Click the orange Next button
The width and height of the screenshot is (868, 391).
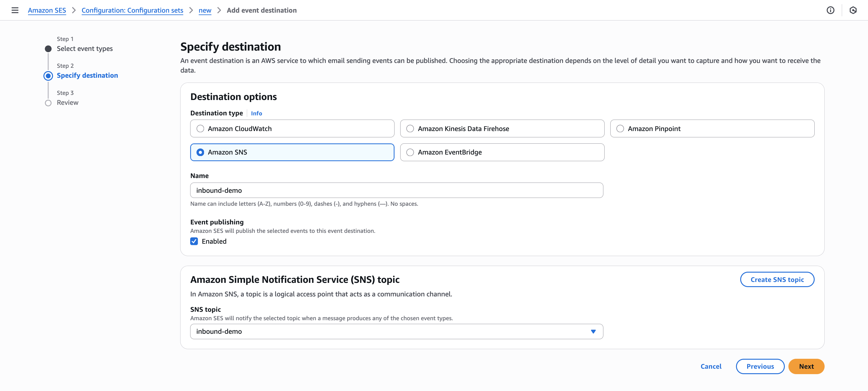(806, 366)
